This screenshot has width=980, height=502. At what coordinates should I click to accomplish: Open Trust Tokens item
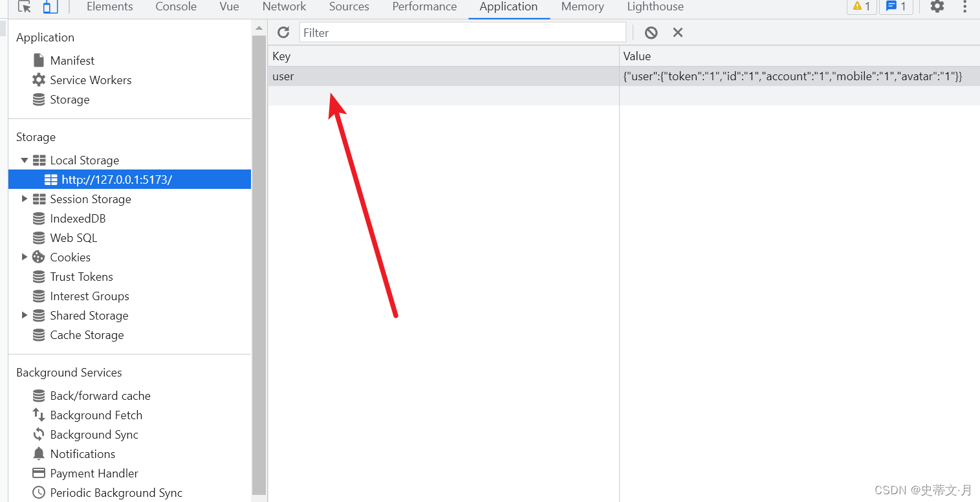coord(82,276)
